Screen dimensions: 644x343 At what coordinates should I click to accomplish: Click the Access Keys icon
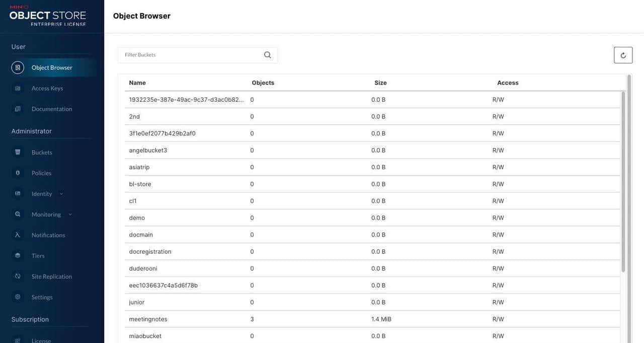coord(18,88)
